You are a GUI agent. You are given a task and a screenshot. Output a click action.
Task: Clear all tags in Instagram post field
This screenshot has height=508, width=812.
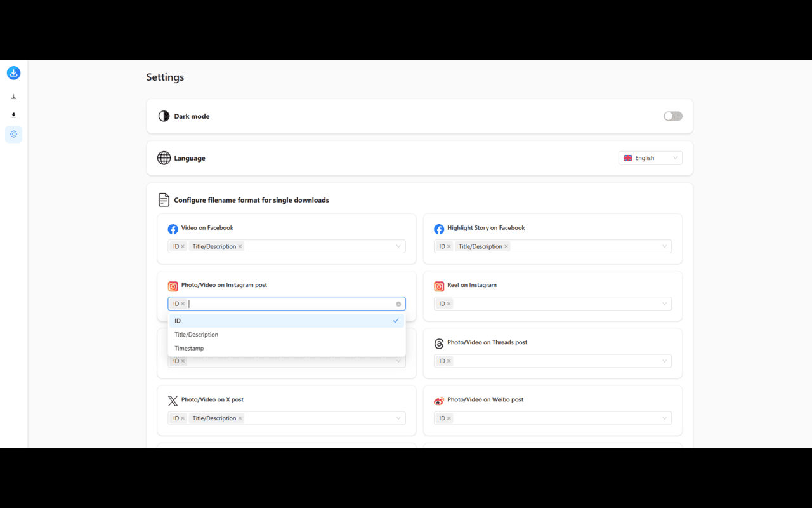click(x=398, y=304)
